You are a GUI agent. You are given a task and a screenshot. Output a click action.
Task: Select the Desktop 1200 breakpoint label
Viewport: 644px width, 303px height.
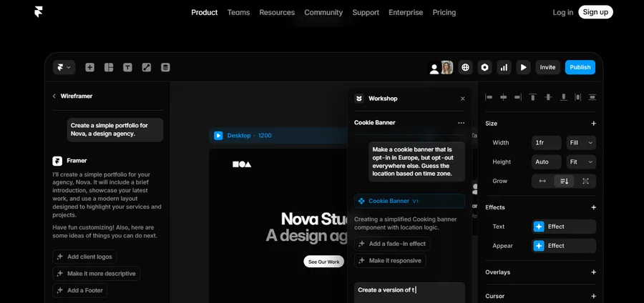click(x=249, y=136)
